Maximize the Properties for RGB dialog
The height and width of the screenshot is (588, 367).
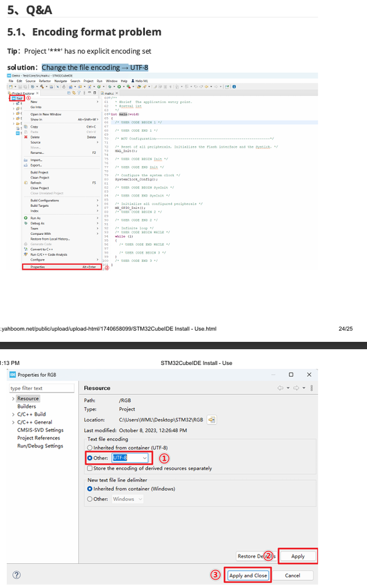pyautogui.click(x=291, y=374)
